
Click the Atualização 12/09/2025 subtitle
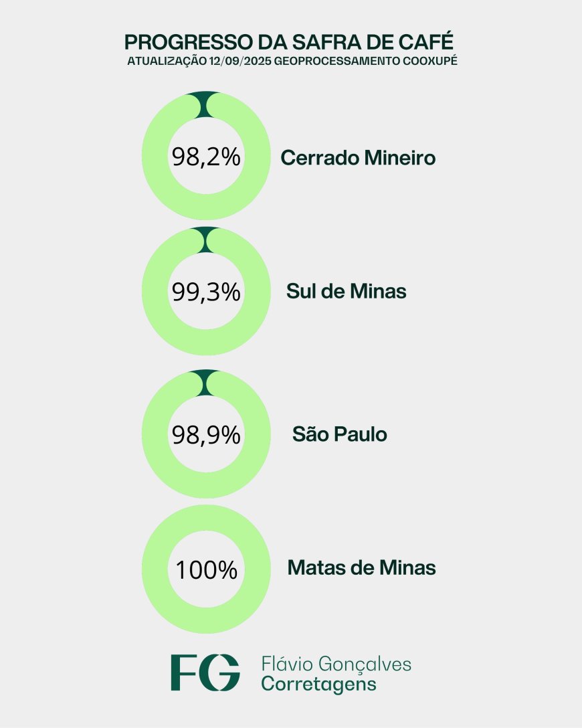click(x=292, y=61)
